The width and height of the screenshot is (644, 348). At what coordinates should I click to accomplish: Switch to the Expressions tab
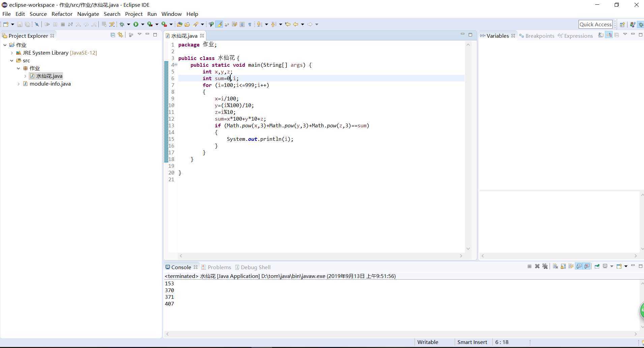pyautogui.click(x=575, y=36)
